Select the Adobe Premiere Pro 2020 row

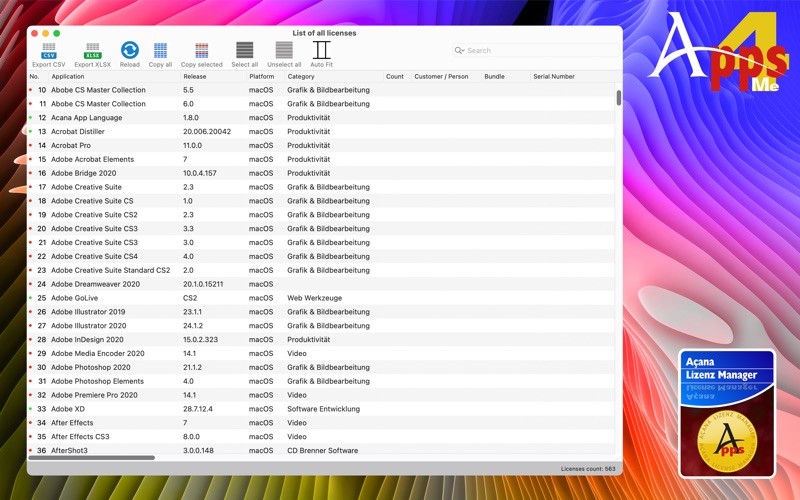(321, 395)
